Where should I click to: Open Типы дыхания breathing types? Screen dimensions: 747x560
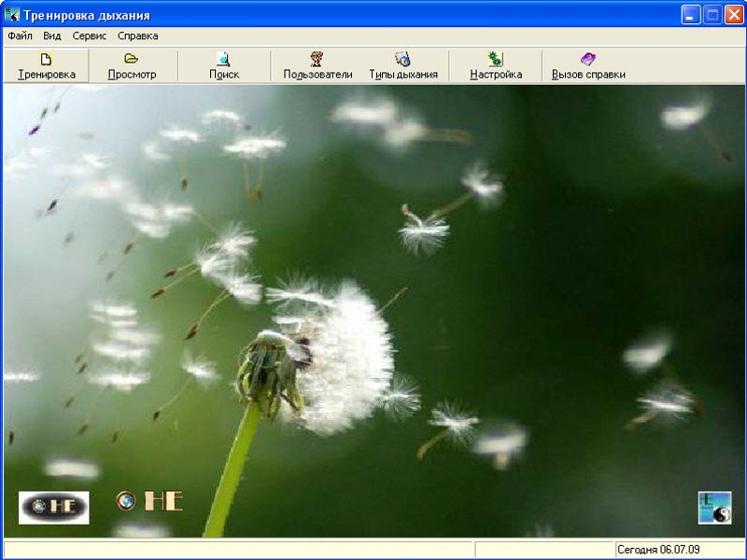[x=403, y=66]
